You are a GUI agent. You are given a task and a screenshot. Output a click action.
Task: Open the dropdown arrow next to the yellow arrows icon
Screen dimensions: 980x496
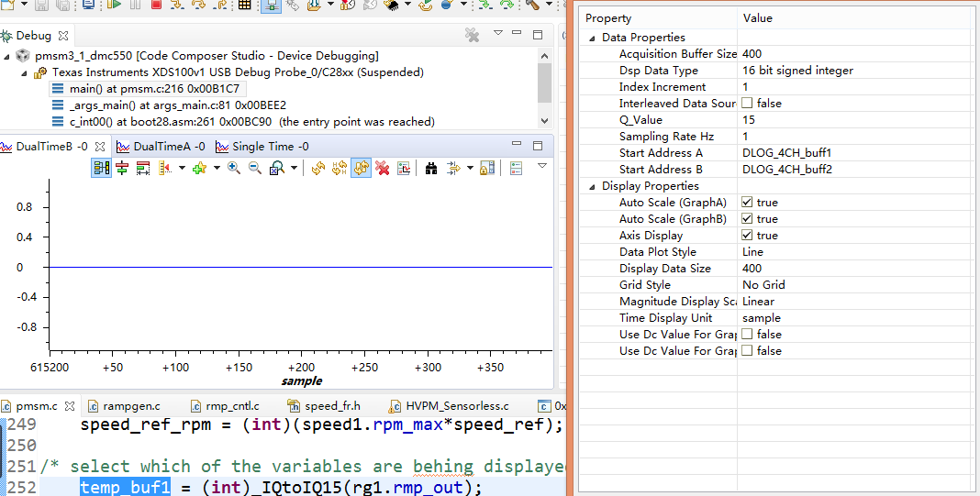point(470,168)
